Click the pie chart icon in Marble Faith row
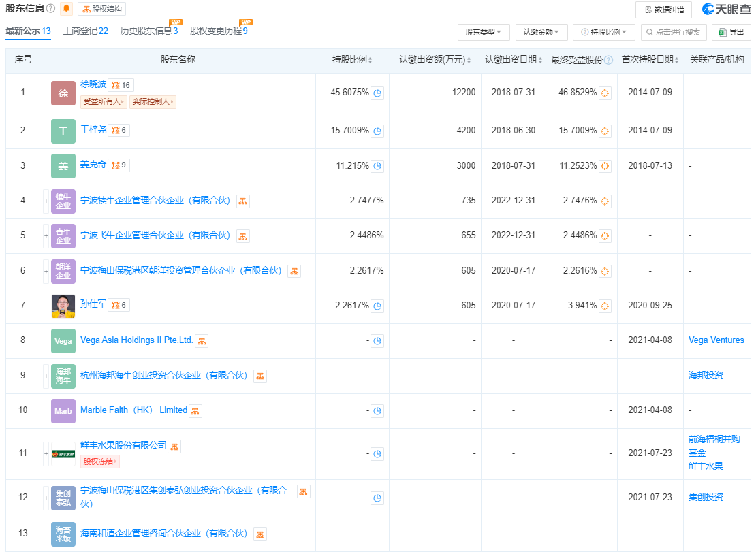The height and width of the screenshot is (554, 756). coord(377,411)
